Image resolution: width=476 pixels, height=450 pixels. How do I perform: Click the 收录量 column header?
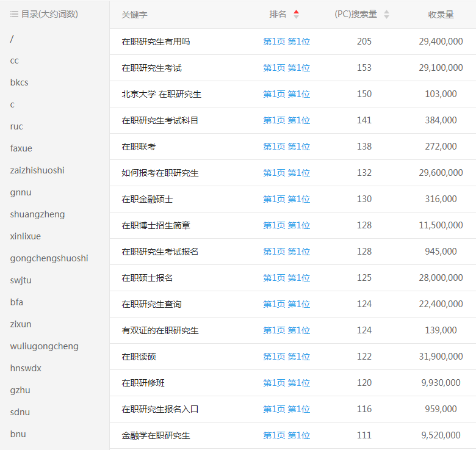click(441, 14)
